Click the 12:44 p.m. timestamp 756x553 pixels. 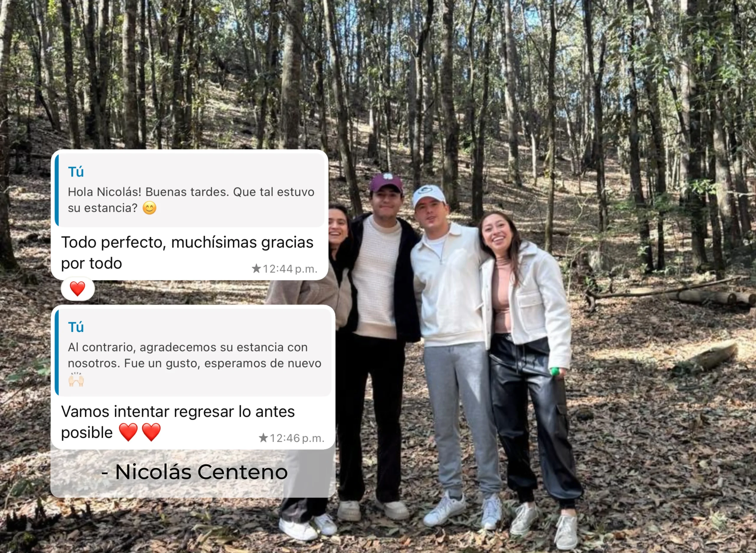290,269
